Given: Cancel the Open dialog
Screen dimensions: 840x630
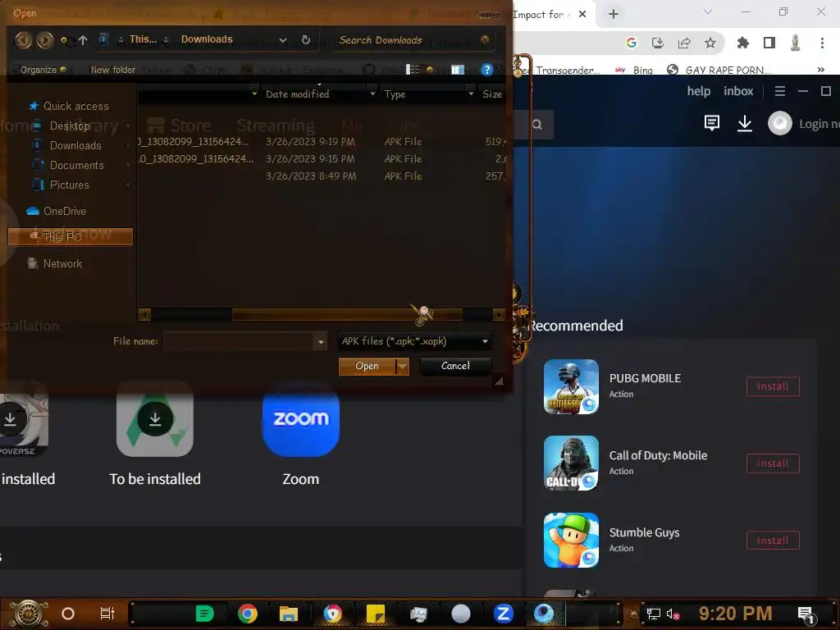Looking at the screenshot, I should 455,366.
